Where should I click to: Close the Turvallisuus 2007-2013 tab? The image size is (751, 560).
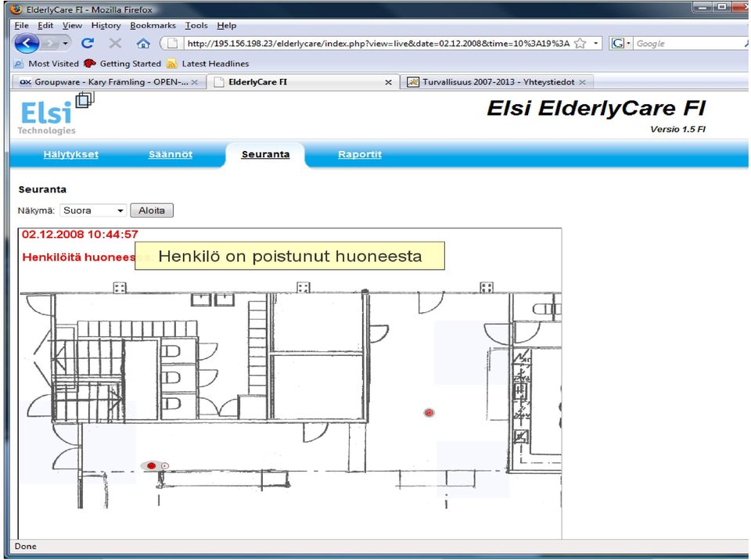(x=582, y=82)
